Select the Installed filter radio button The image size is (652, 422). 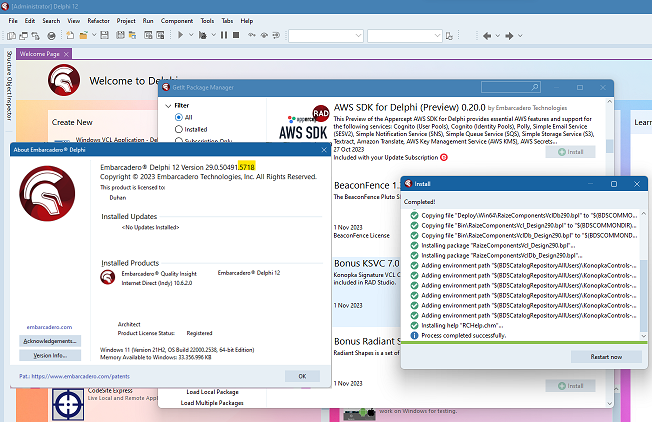pos(179,129)
